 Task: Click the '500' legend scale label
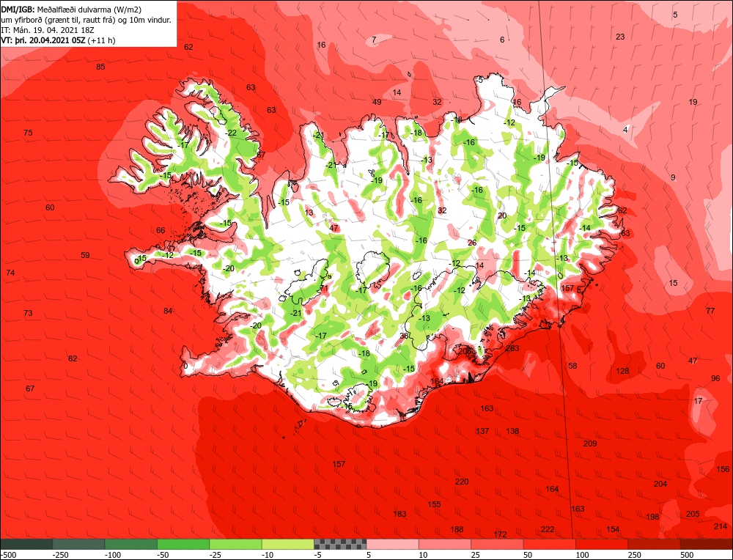[688, 555]
